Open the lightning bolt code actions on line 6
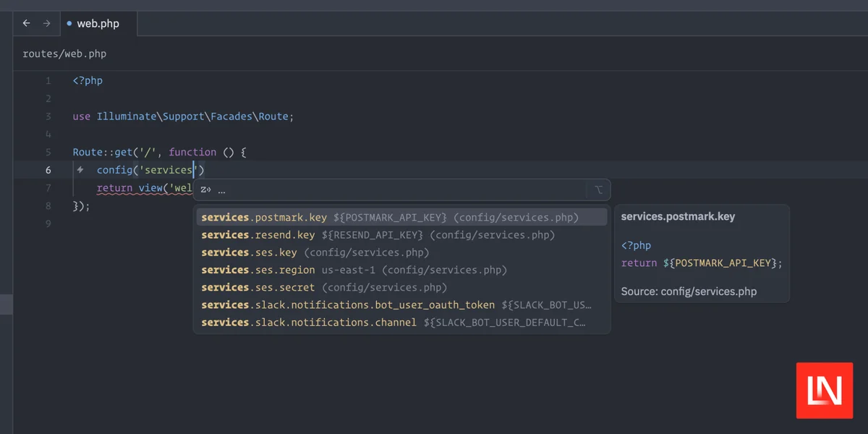868x434 pixels. [x=80, y=170]
